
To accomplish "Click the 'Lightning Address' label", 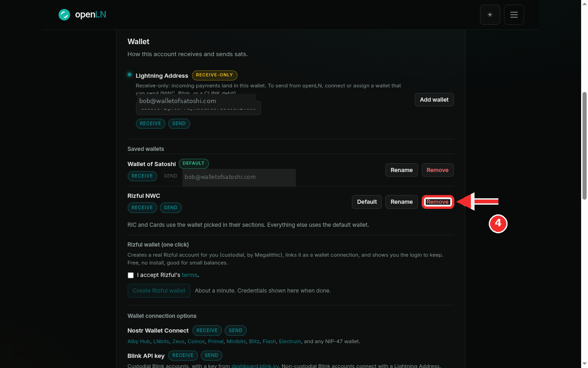I will pyautogui.click(x=162, y=75).
